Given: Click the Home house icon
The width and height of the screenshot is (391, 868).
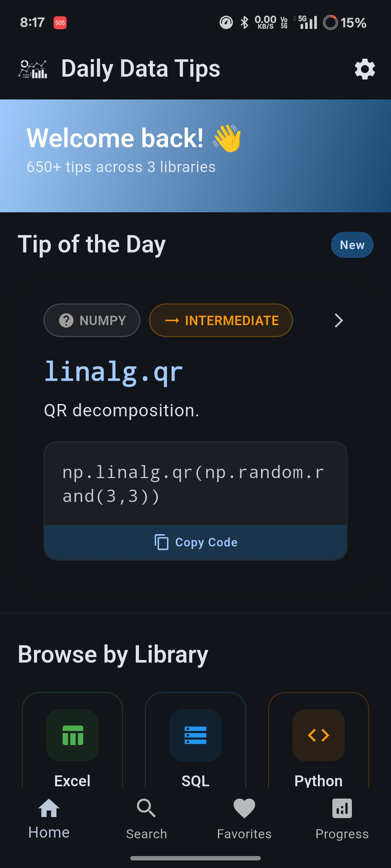Looking at the screenshot, I should pyautogui.click(x=49, y=809).
